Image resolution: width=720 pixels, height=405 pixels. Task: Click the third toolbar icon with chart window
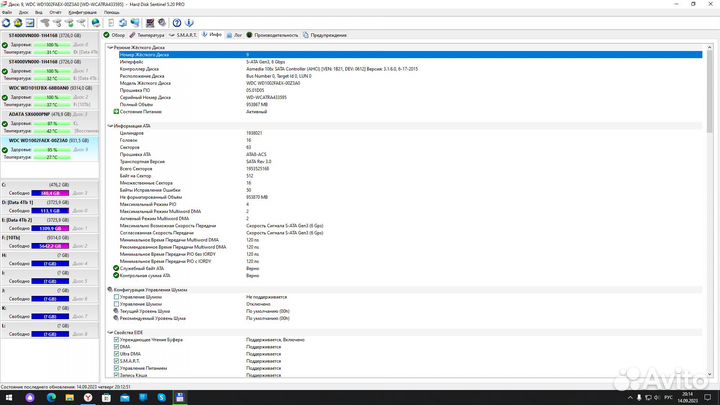[30, 22]
